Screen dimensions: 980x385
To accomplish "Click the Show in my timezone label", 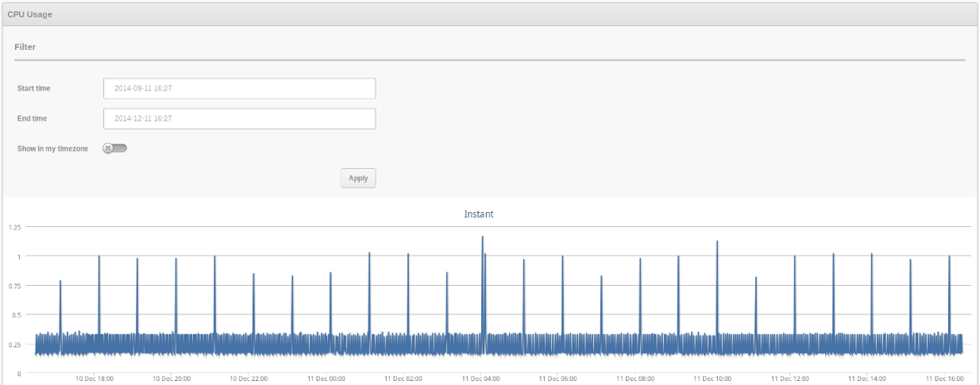I will tap(52, 148).
